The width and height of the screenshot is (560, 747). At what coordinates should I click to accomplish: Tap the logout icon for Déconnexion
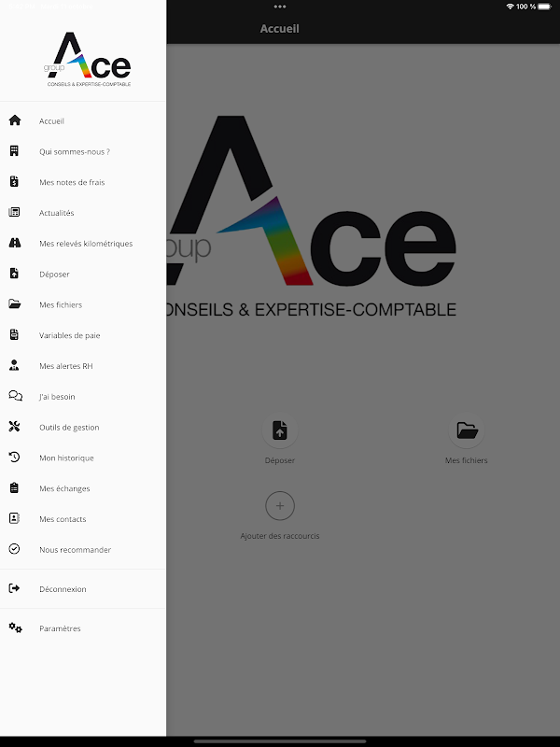click(14, 588)
